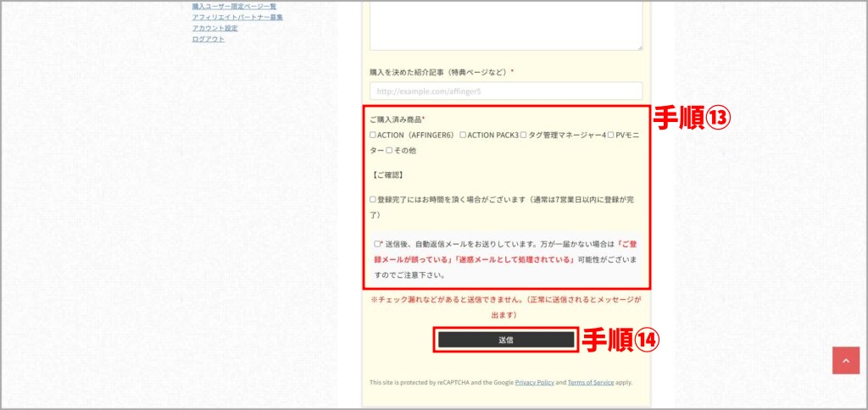Check the 送信後、自動返信メール notice checkbox
Image resolution: width=868 pixels, height=410 pixels.
[377, 244]
